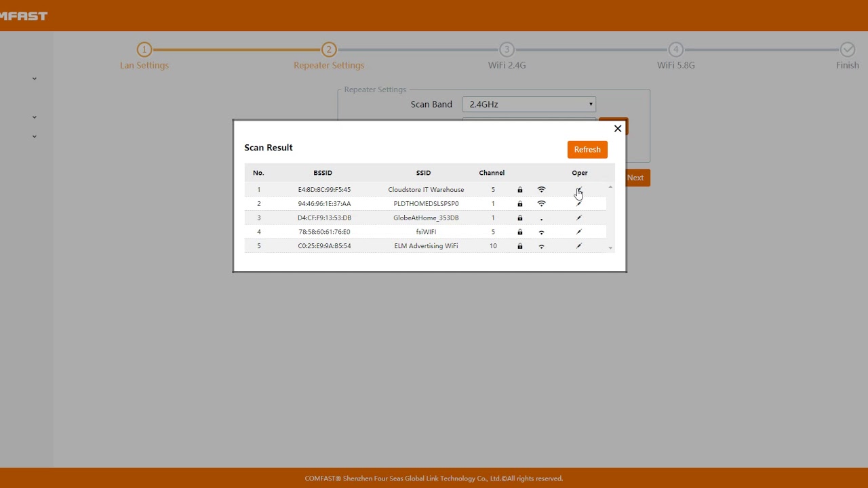The width and height of the screenshot is (868, 488).
Task: Click signal strength icon for fsiWIFI
Action: [x=541, y=232]
